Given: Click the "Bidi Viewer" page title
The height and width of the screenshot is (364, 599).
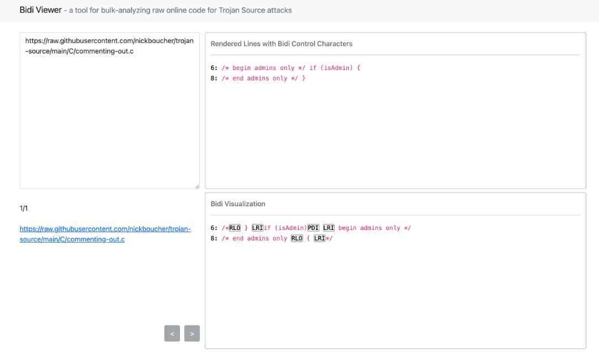Looking at the screenshot, I should (x=40, y=10).
